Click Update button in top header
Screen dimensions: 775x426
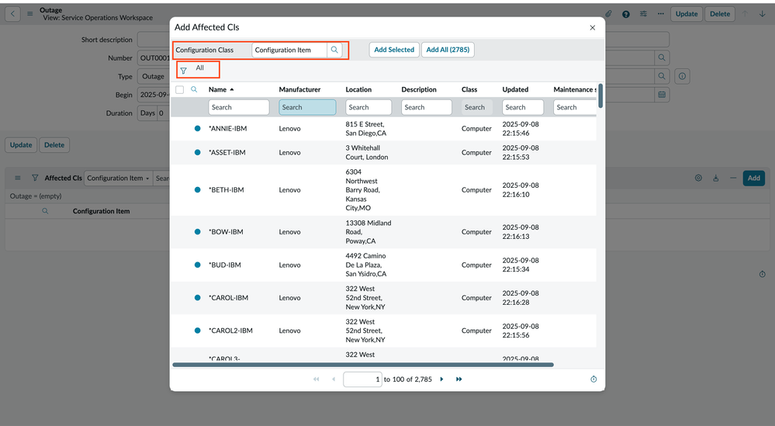(x=686, y=14)
